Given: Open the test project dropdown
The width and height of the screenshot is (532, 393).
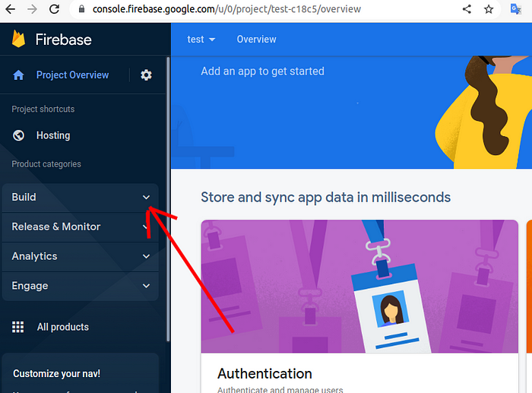Looking at the screenshot, I should 201,40.
